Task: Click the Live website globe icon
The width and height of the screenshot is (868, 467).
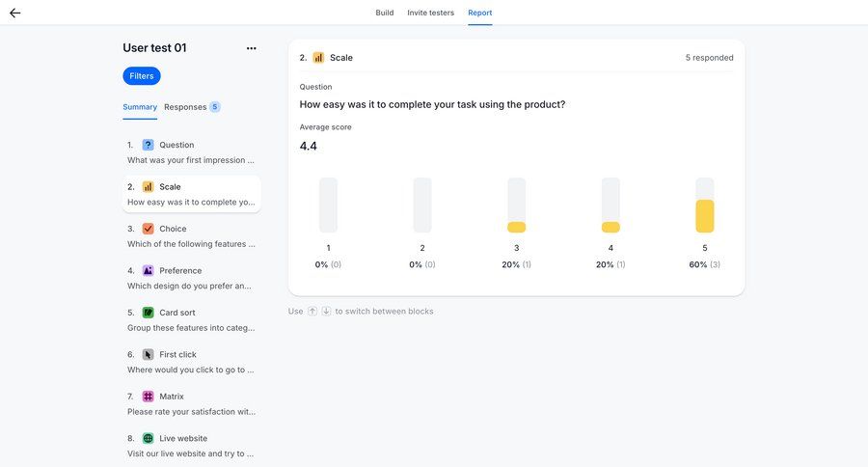Action: tap(148, 438)
